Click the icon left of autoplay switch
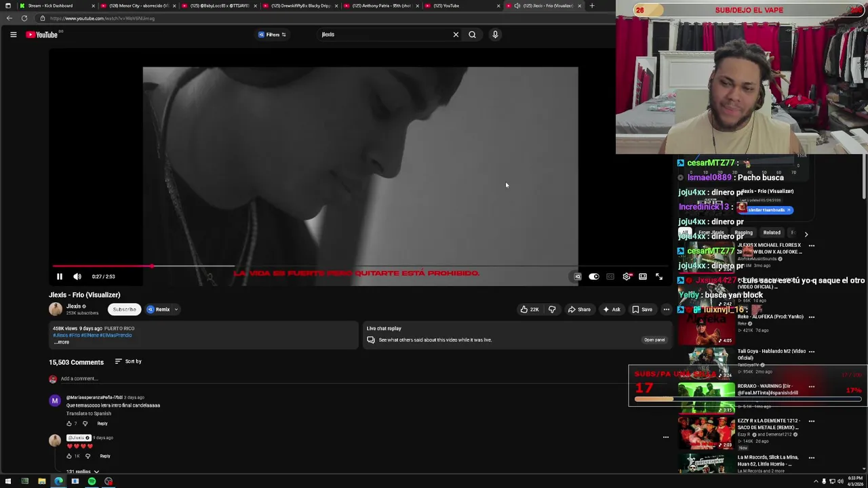The width and height of the screenshot is (868, 488). pyautogui.click(x=578, y=277)
